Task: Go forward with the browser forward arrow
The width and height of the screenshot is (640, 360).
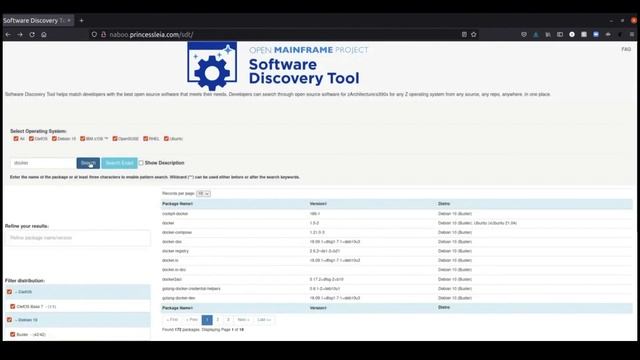Action: coord(20,35)
